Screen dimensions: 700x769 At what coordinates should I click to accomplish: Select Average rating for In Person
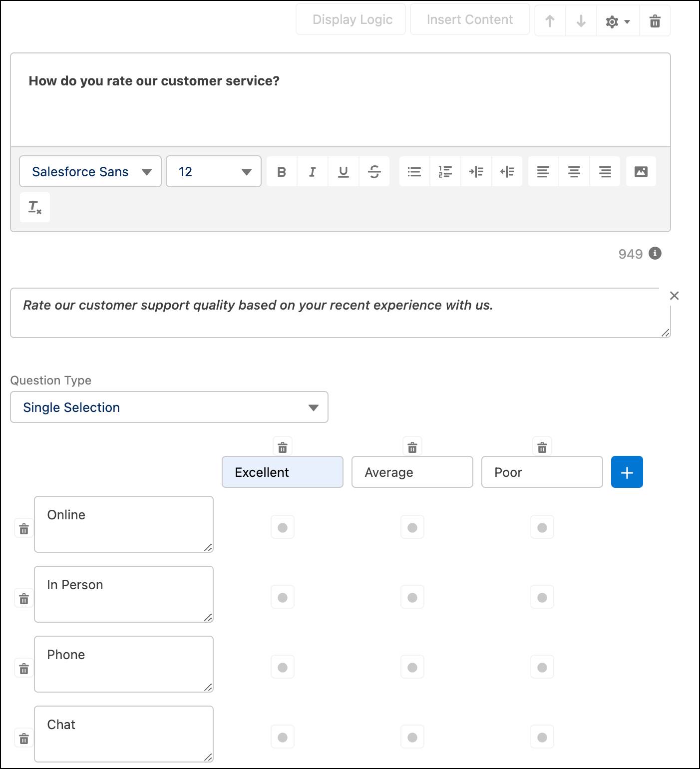412,597
